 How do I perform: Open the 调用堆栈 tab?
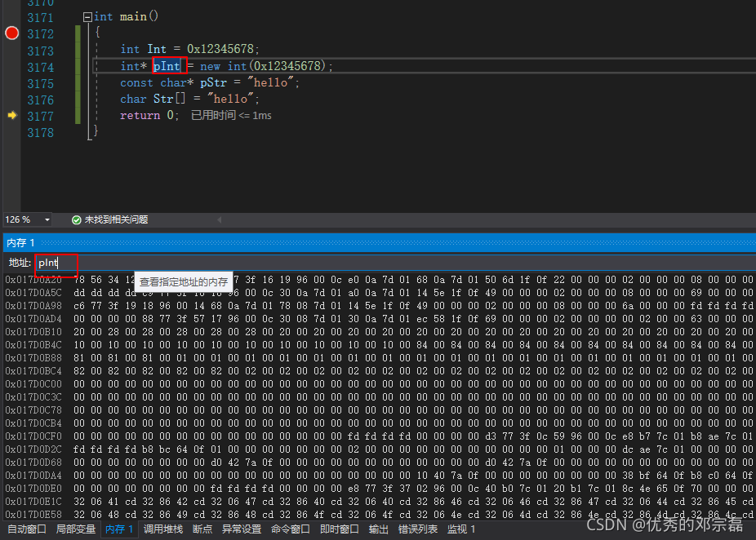click(x=163, y=529)
